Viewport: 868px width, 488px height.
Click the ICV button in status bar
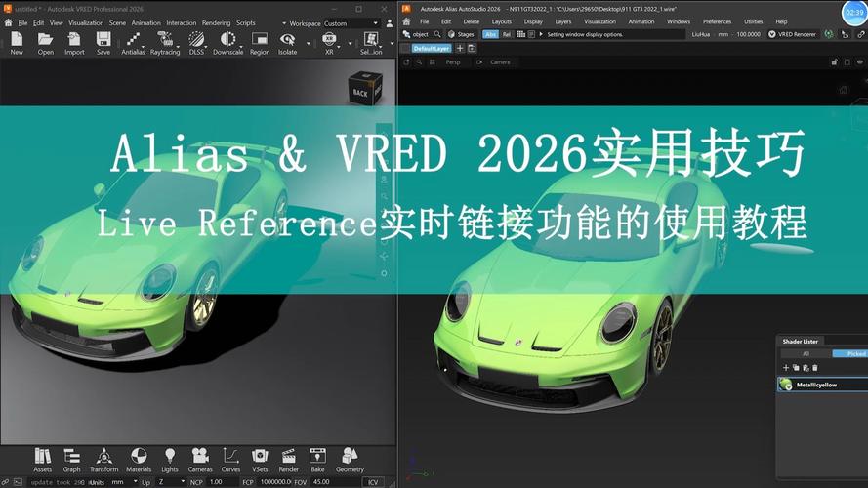[x=373, y=482]
